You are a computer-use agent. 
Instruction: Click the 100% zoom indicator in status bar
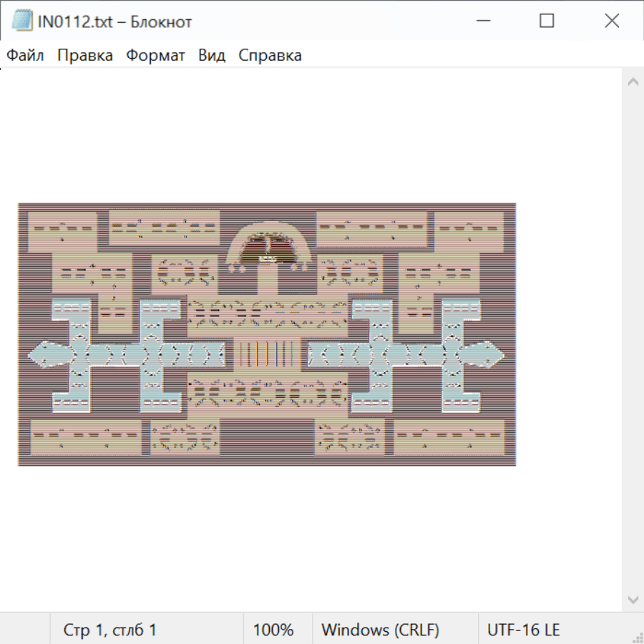(273, 630)
